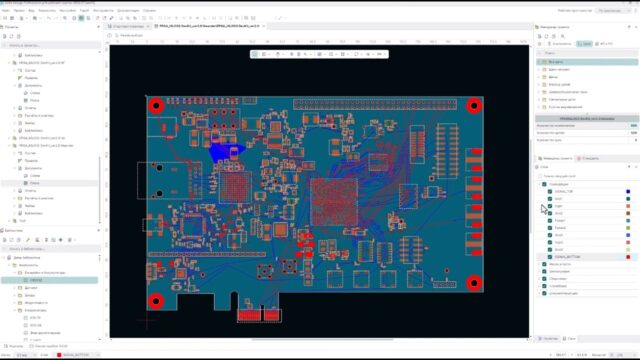Open the blue color swatch of SIGNAL_TOP
640x360 pixels.
click(x=628, y=191)
